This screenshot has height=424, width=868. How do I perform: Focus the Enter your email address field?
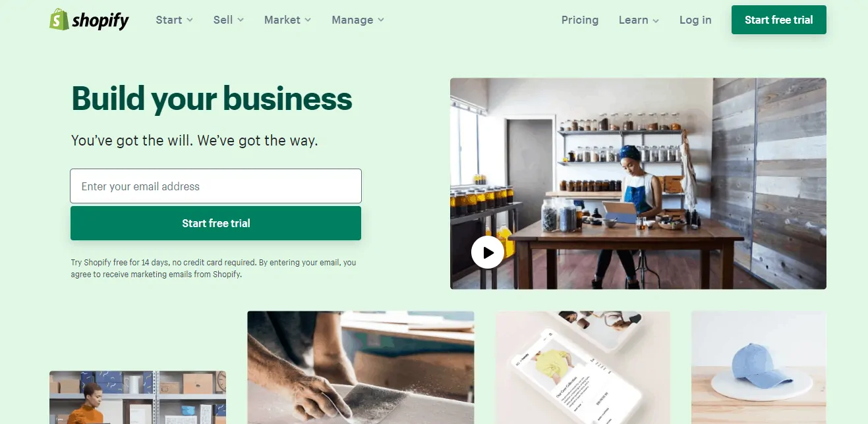pos(216,186)
